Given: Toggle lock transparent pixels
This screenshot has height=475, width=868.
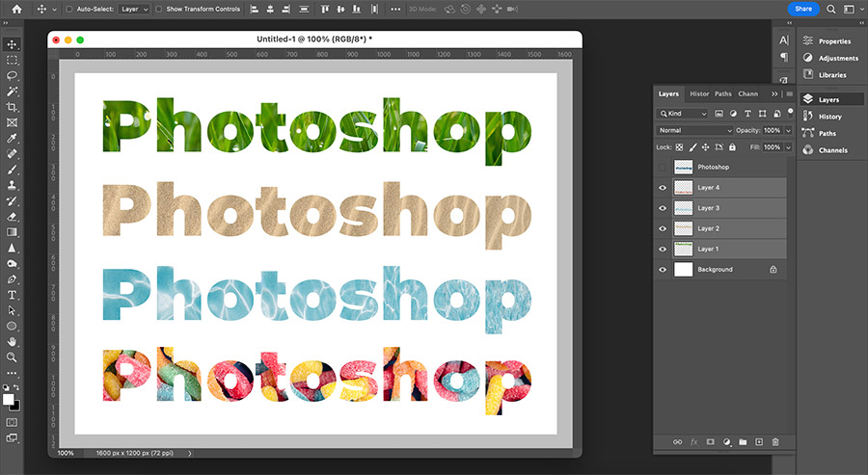Looking at the screenshot, I should (x=679, y=147).
